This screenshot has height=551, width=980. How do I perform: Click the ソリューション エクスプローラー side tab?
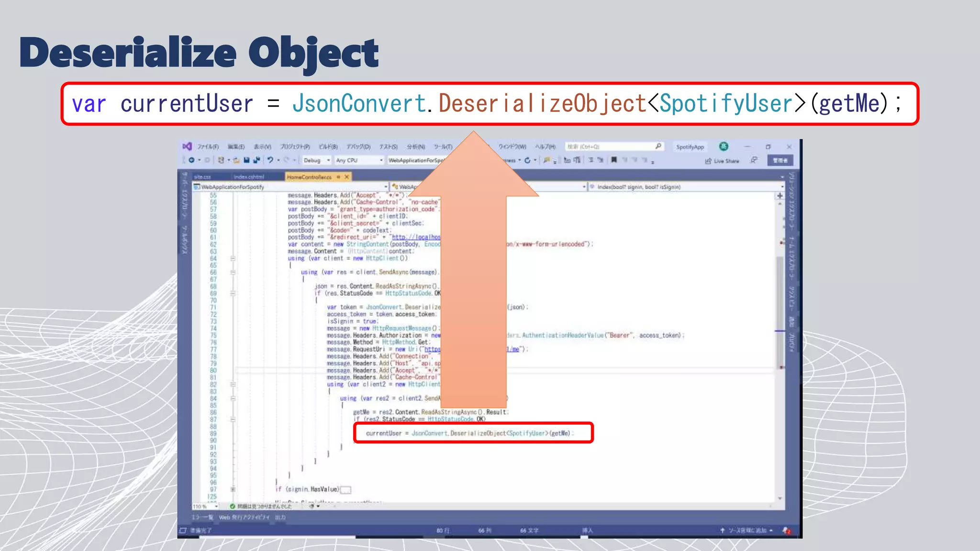coord(792,201)
